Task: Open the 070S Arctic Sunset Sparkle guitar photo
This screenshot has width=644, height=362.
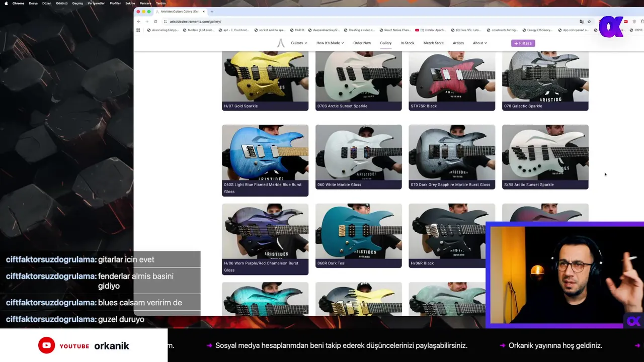Action: point(359,76)
